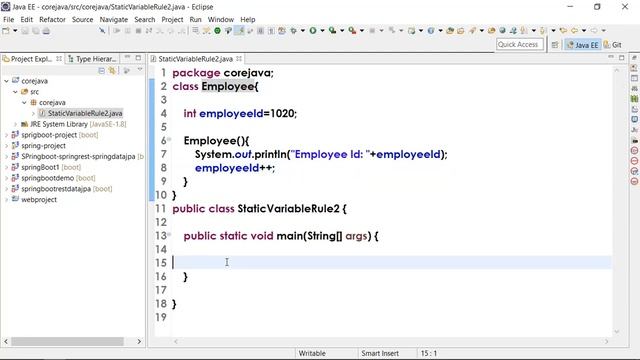
Task: Open the Edit menu
Action: pos(27,20)
